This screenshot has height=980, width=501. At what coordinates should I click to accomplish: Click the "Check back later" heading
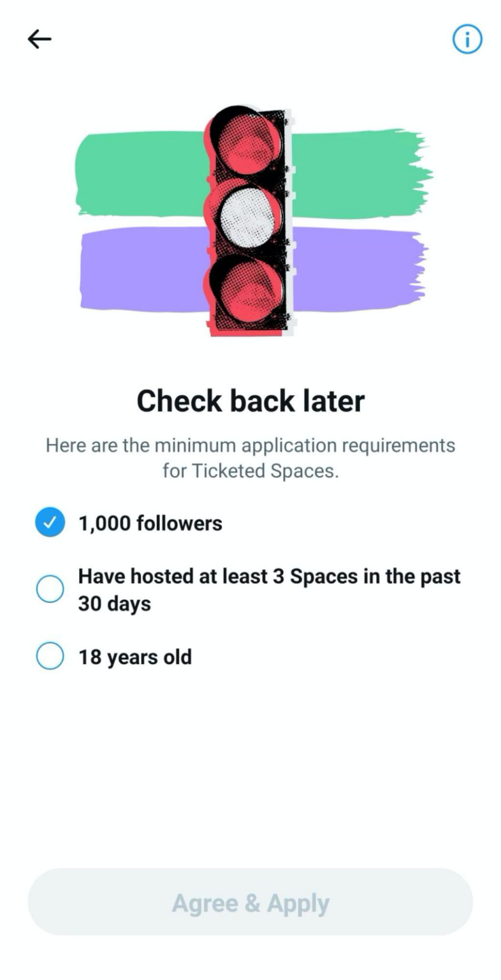(x=250, y=401)
